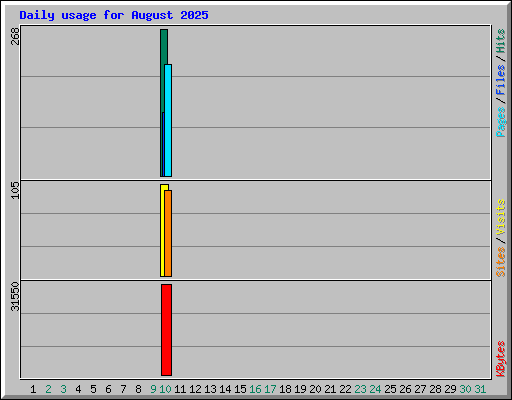
Task: Click day 23 on the x-axis
Action: pyautogui.click(x=360, y=389)
